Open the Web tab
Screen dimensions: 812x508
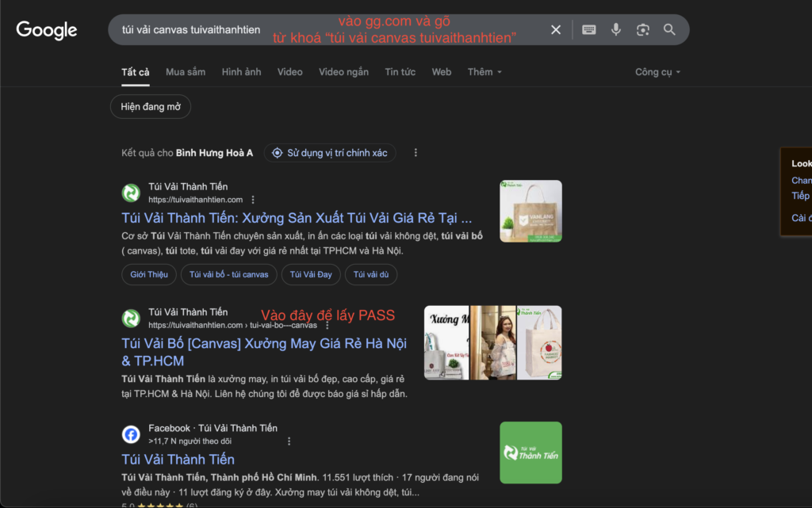[441, 72]
